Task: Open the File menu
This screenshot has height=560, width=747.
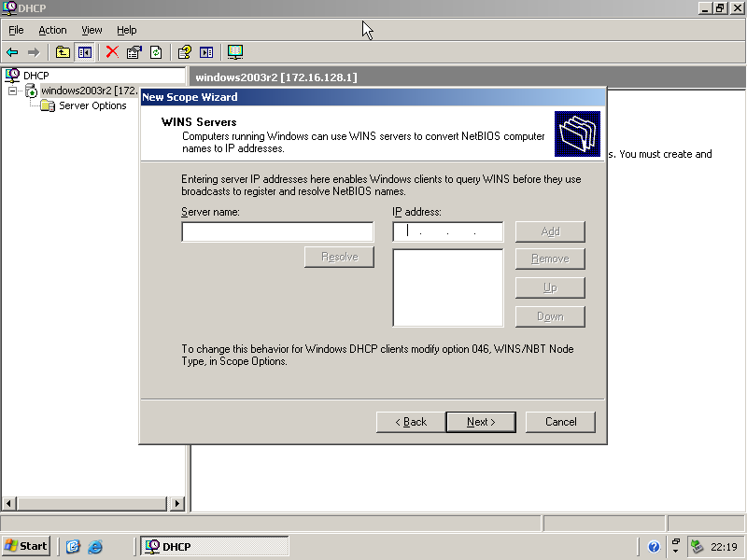Action: pyautogui.click(x=16, y=30)
